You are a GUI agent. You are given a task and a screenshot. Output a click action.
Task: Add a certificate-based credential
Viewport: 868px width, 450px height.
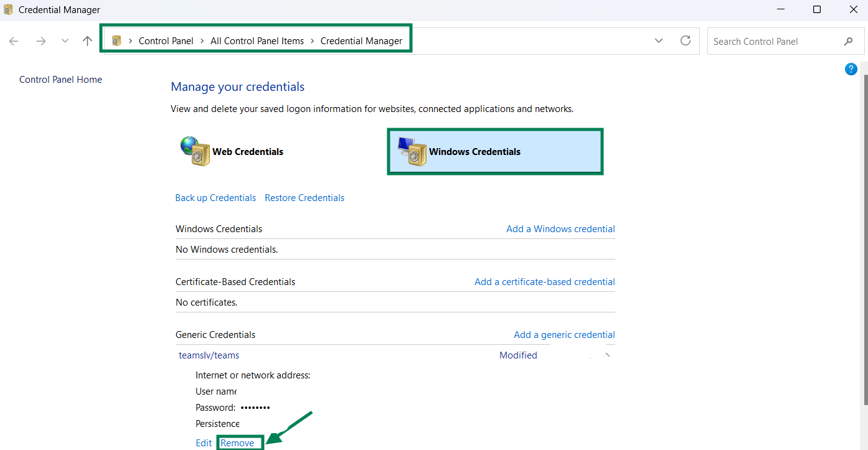[545, 282]
